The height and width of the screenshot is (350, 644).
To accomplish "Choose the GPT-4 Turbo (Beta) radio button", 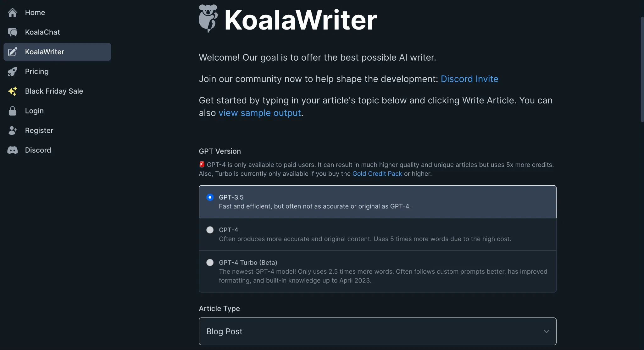I will (210, 263).
